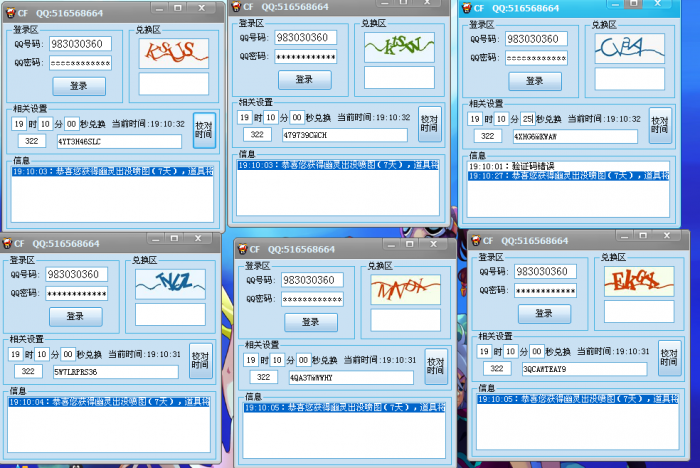Click the QQ号码 field in the KSUS captcha window

point(80,44)
